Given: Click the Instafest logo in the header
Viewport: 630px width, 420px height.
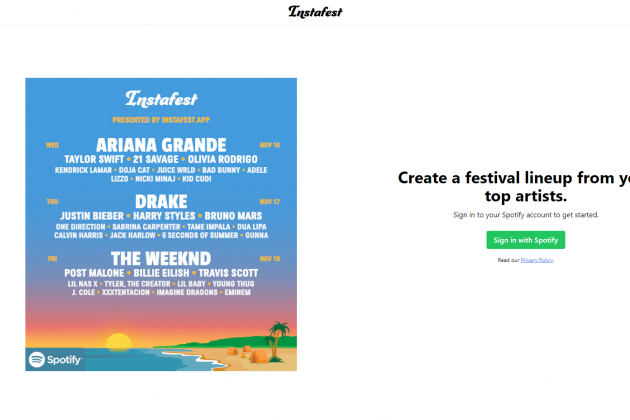Looking at the screenshot, I should pos(314,12).
